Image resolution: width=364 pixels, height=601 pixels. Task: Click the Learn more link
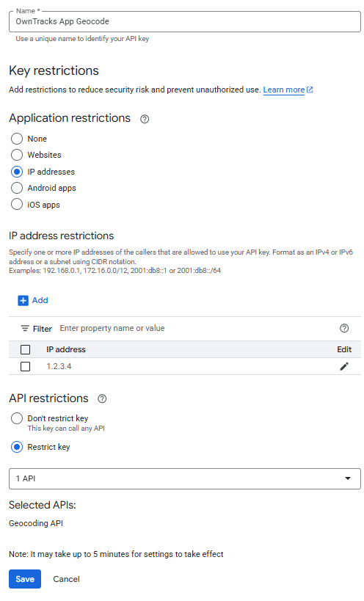click(283, 90)
